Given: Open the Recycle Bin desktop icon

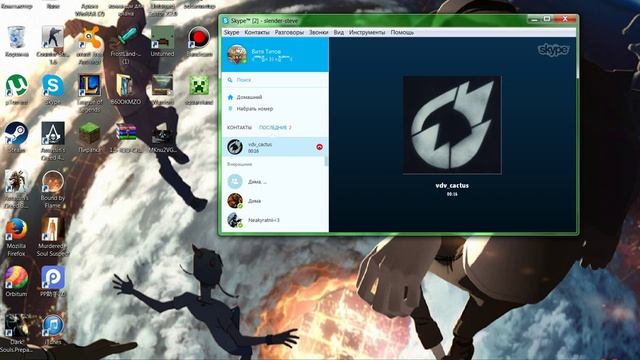Looking at the screenshot, I should [17, 38].
